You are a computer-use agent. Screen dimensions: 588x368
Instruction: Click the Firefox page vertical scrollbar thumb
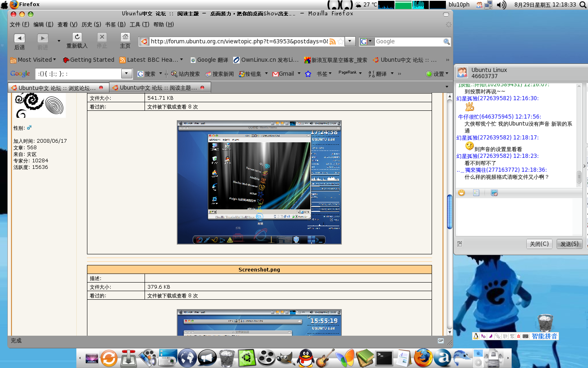point(450,211)
